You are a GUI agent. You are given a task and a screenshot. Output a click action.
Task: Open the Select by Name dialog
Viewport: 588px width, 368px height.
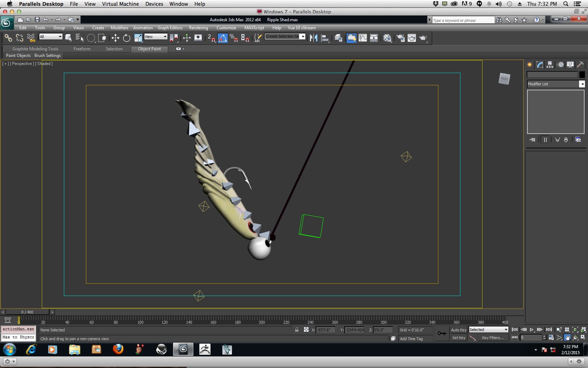point(80,38)
